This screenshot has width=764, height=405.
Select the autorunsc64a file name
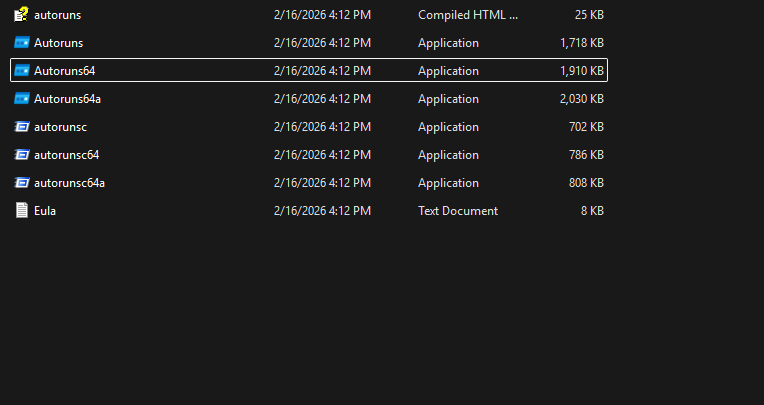coord(69,183)
